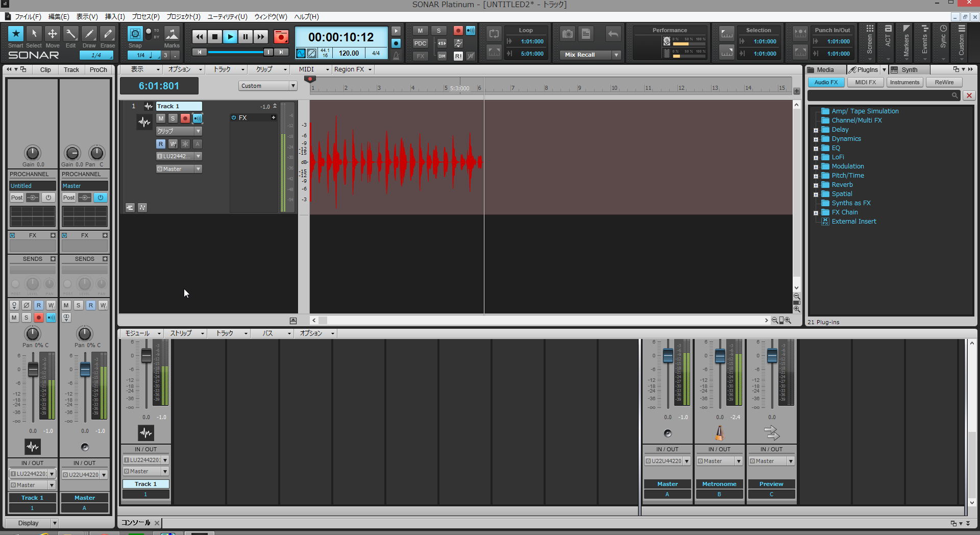Activate the Edit tool

coord(71,34)
